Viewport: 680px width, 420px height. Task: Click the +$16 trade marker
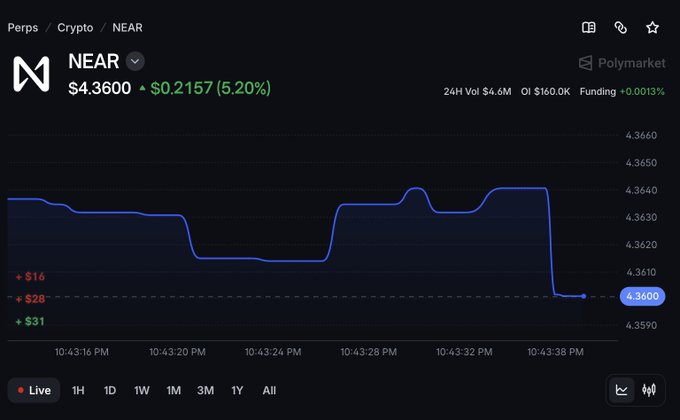[x=30, y=276]
